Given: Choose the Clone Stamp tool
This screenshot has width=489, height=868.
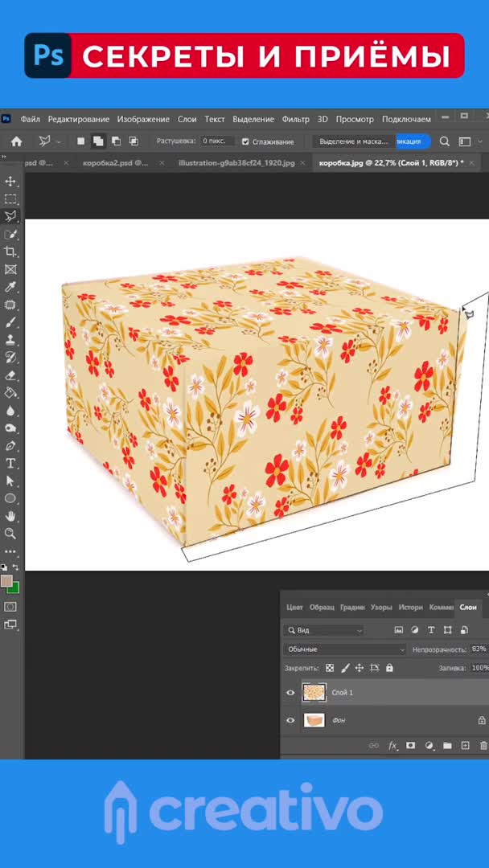Looking at the screenshot, I should 11,340.
